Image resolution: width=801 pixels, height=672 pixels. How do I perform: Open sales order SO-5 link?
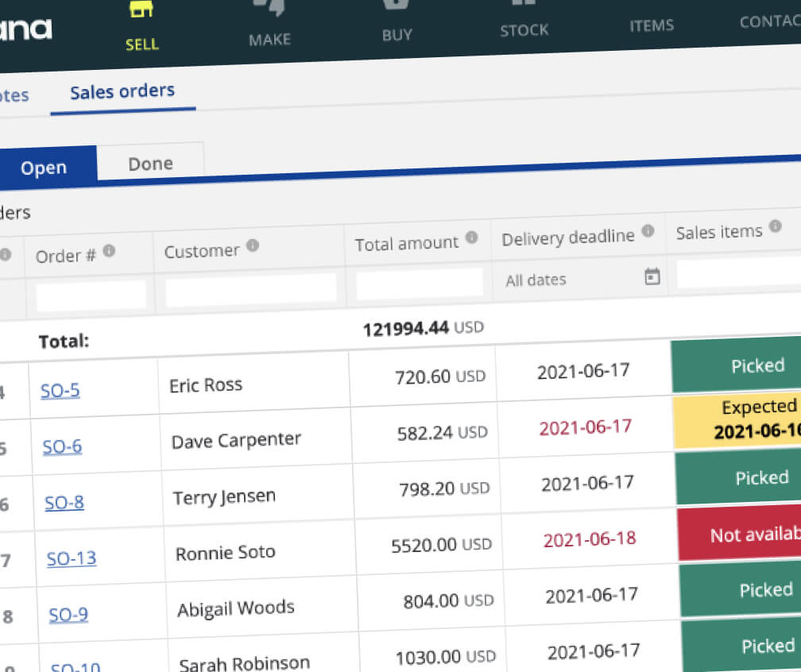(60, 390)
